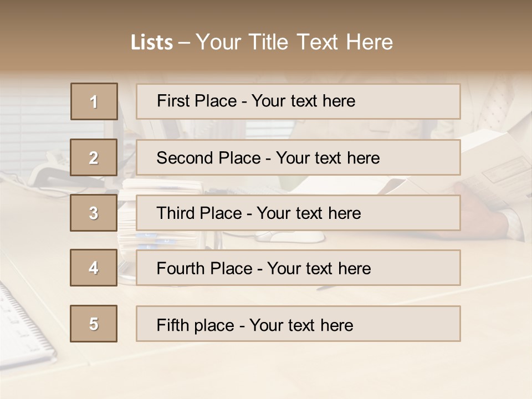Click the Third Place text box
This screenshot has width=532, height=399.
coord(298,213)
